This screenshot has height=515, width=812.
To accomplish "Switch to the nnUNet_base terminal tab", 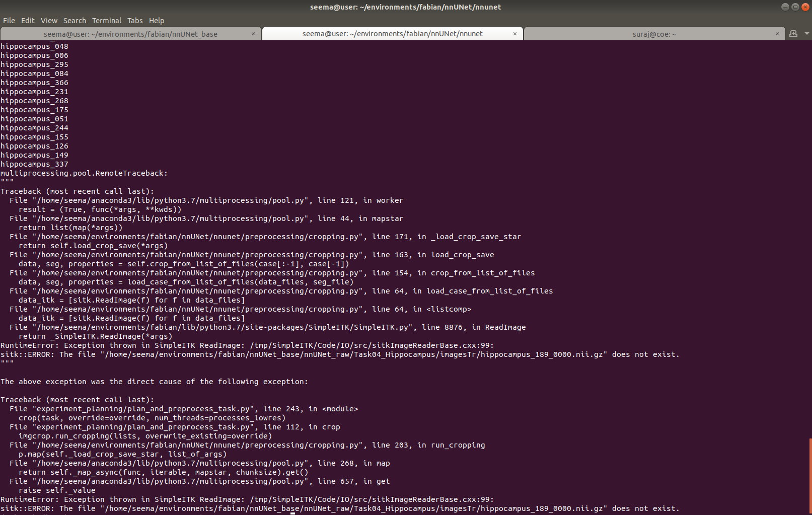I will (130, 34).
